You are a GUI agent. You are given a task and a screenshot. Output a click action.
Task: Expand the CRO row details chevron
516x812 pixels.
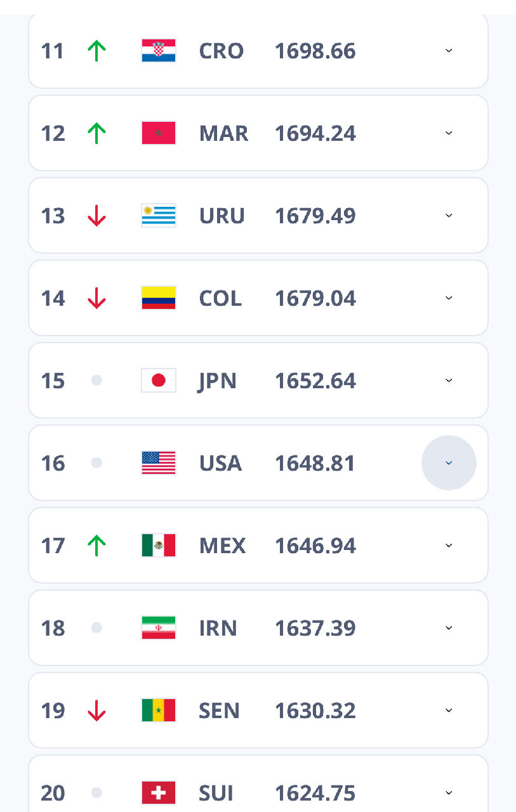point(449,51)
